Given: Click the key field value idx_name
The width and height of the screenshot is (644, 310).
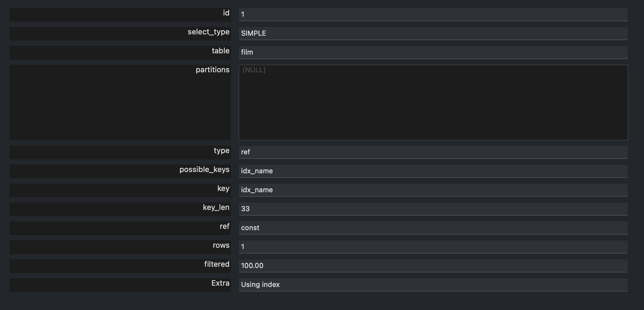Looking at the screenshot, I should [x=433, y=190].
